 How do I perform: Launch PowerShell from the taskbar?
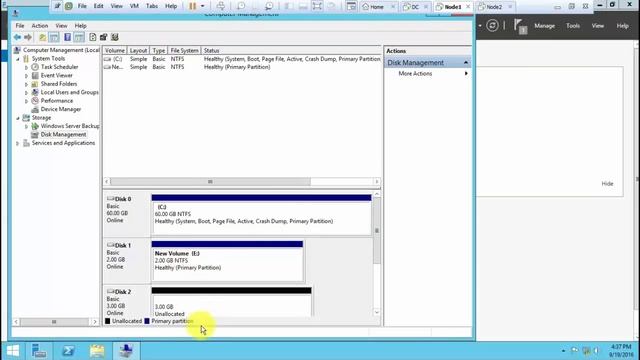tap(68, 351)
